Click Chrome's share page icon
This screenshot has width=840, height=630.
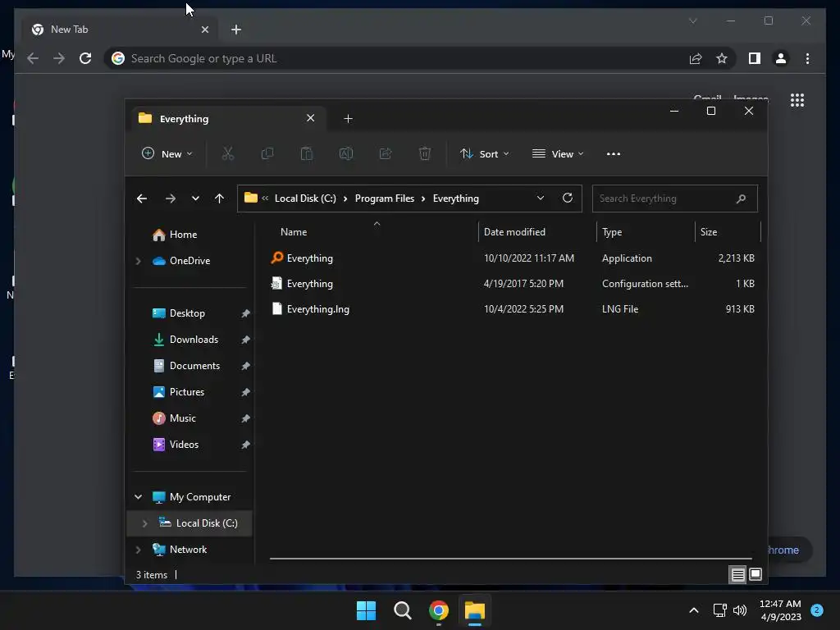point(696,58)
